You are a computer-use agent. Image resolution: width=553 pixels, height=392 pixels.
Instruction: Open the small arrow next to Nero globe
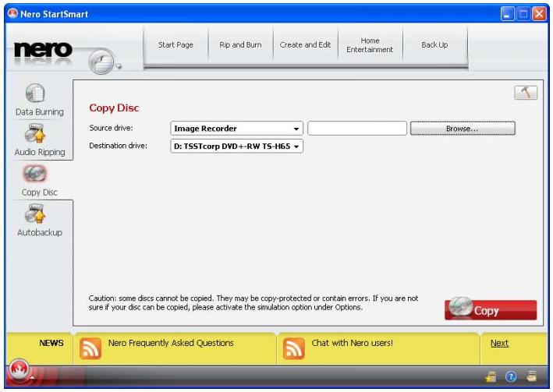tap(119, 66)
